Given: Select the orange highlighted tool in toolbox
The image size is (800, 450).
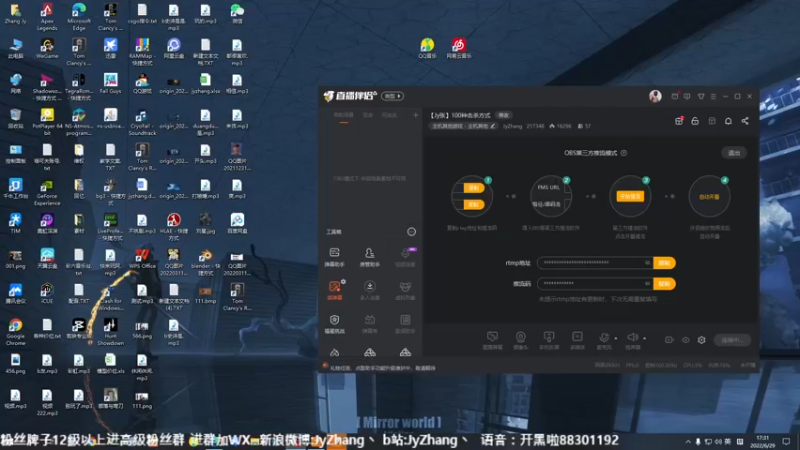Looking at the screenshot, I should coord(335,289).
